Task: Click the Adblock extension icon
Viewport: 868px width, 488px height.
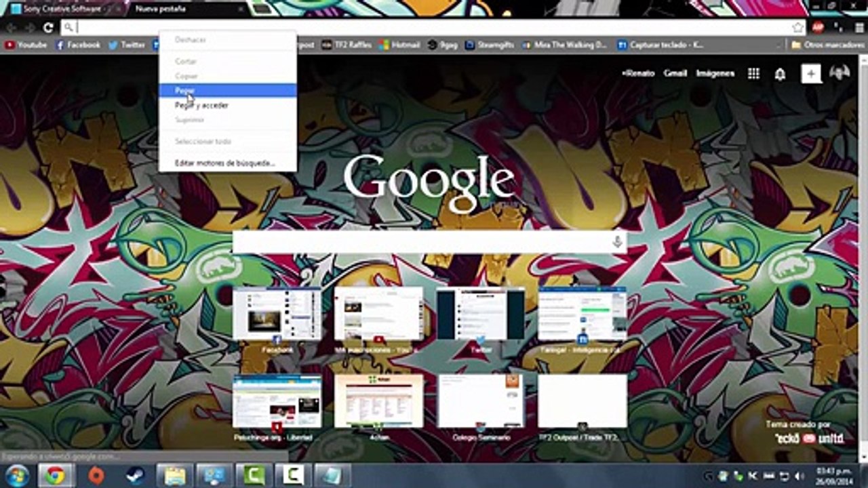Action: (818, 27)
